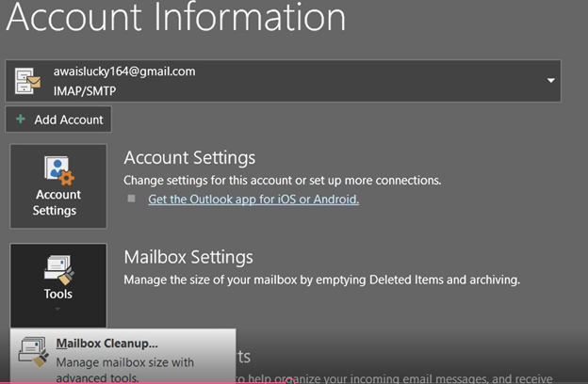Click the Mailbox Settings heading
588x384 pixels.
click(188, 257)
